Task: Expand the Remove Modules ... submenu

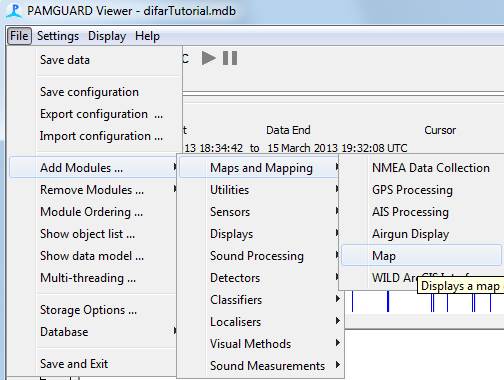Action: coord(93,190)
